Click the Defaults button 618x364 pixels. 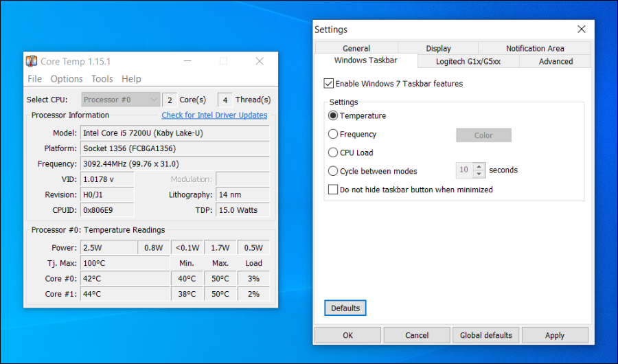coord(345,308)
